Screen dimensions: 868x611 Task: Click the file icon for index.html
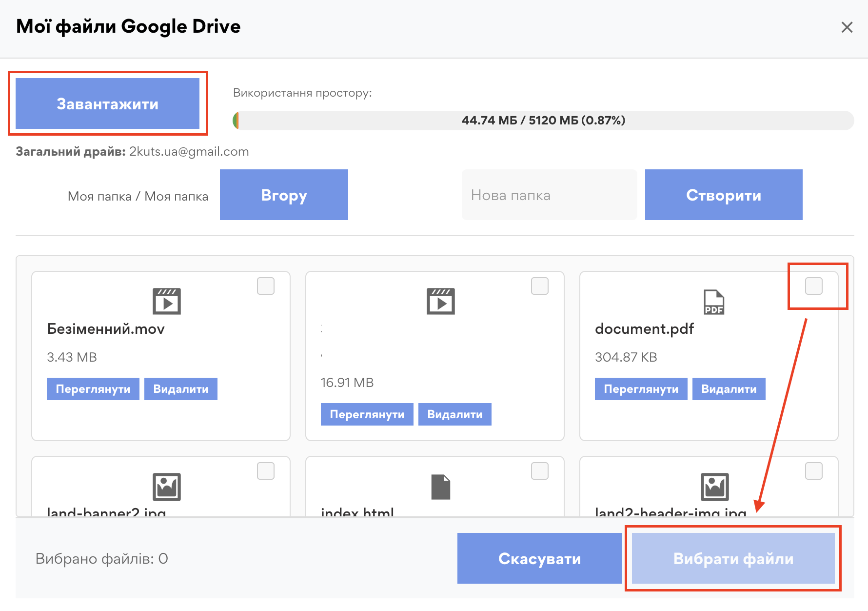tap(440, 487)
